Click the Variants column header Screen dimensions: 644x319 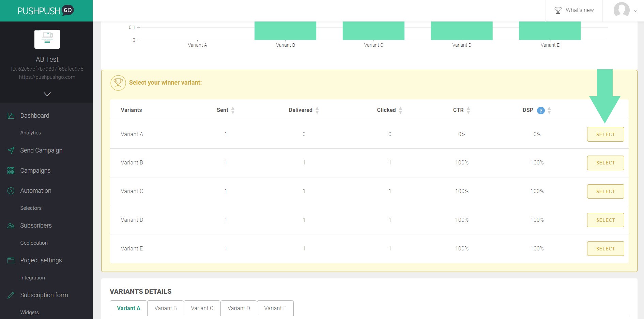coord(131,110)
